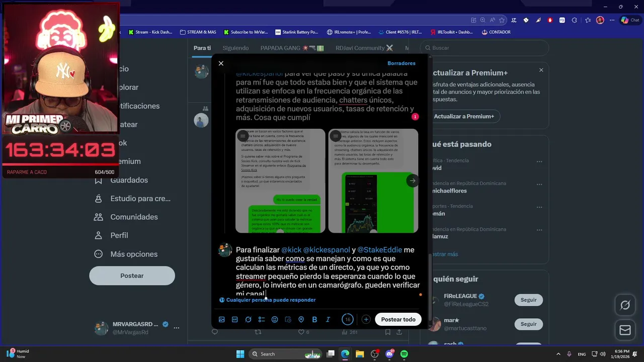Add another post to the thread
644x362 pixels.
click(x=366, y=319)
